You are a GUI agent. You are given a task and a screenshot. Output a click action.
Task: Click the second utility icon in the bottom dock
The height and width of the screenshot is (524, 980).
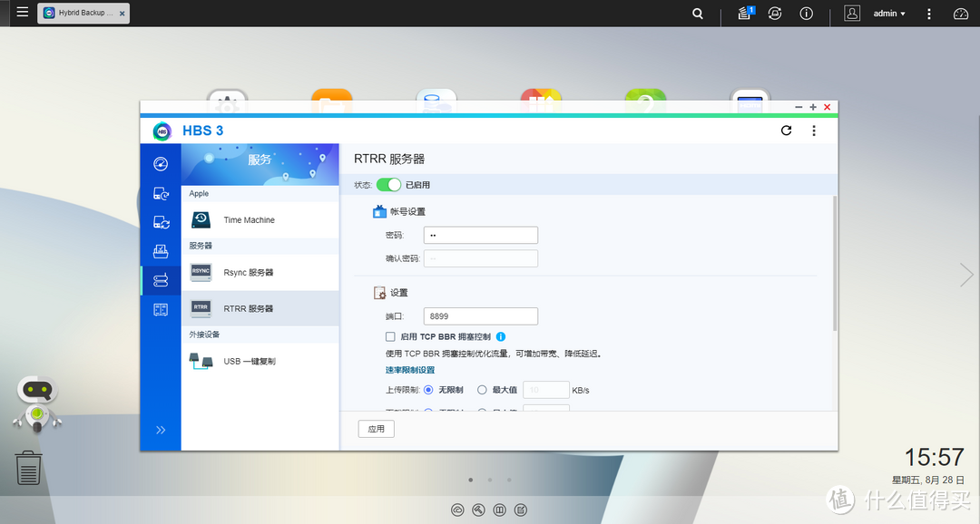pos(479,510)
